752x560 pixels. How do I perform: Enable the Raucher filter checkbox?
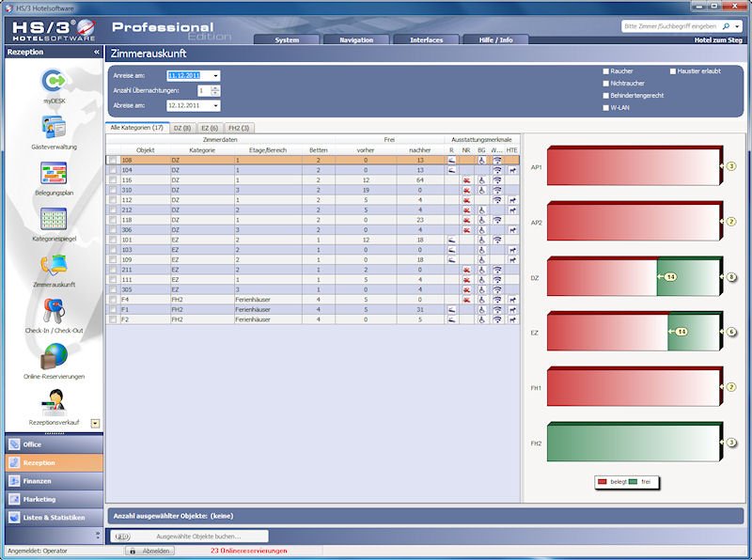[605, 71]
